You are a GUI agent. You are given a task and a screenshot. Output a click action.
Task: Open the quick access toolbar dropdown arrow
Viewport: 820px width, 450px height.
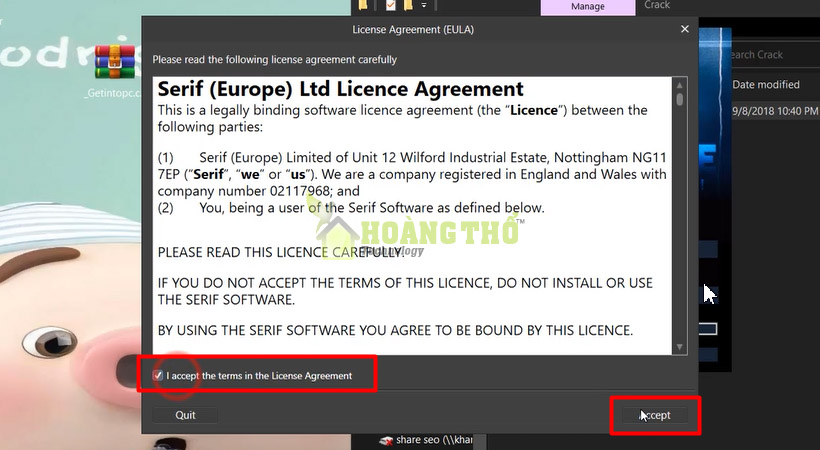(x=424, y=5)
